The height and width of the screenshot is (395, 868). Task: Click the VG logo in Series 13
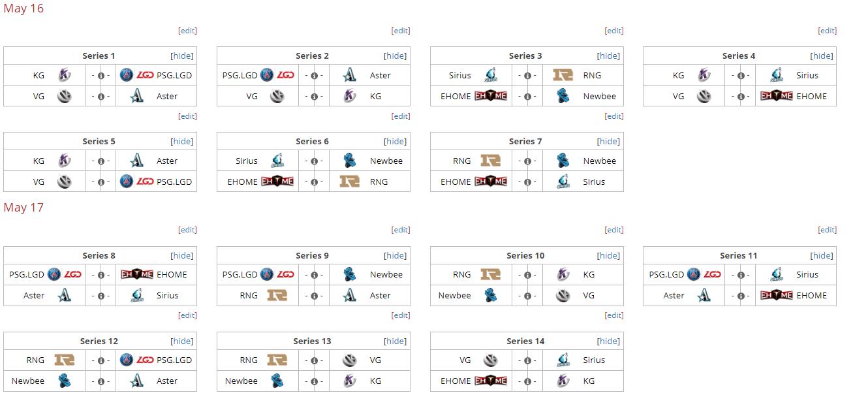click(350, 360)
